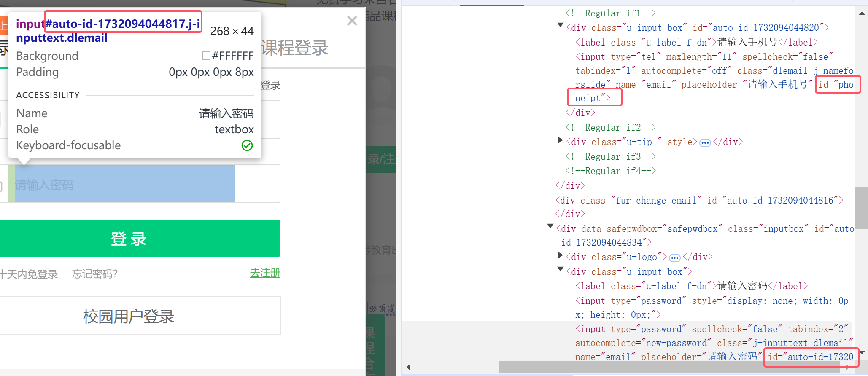Click the 忘记密码? forgot password link
This screenshot has width=868, height=376.
[x=95, y=274]
